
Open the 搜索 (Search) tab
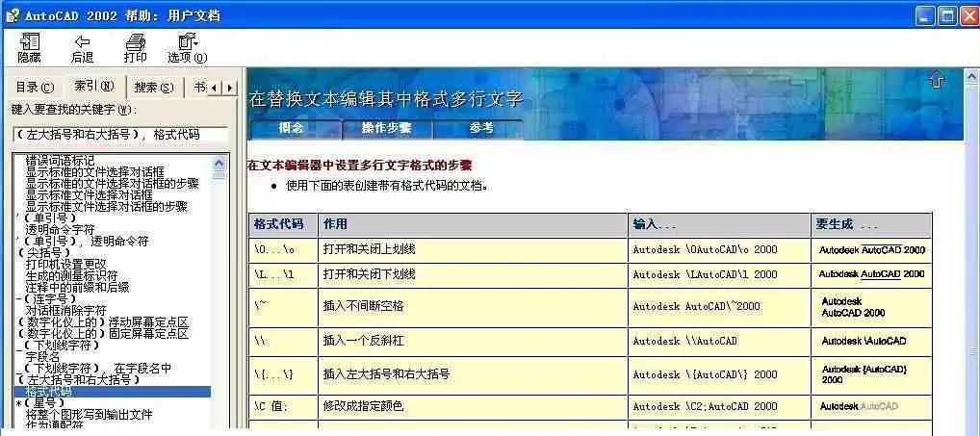(x=154, y=88)
